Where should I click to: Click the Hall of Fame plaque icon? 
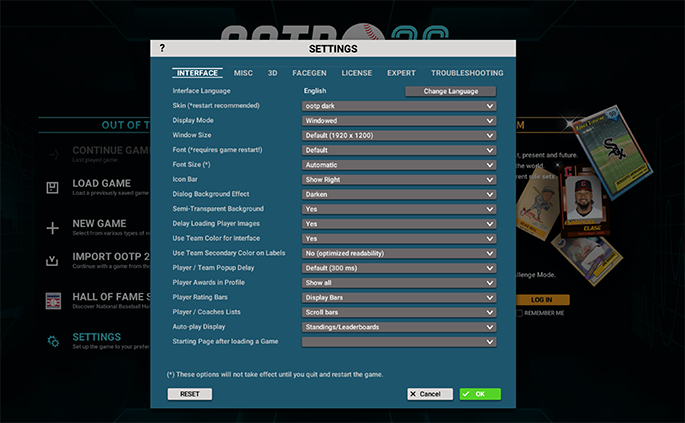tap(53, 301)
